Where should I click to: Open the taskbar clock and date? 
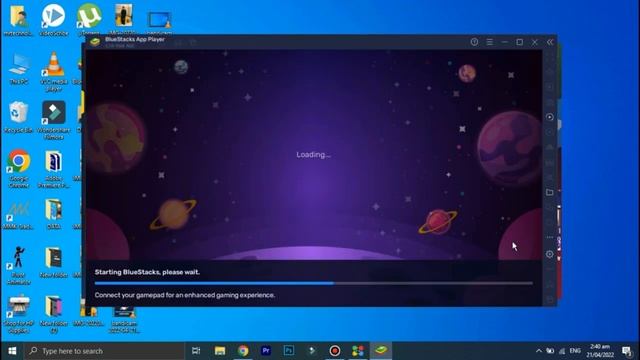[x=600, y=351]
